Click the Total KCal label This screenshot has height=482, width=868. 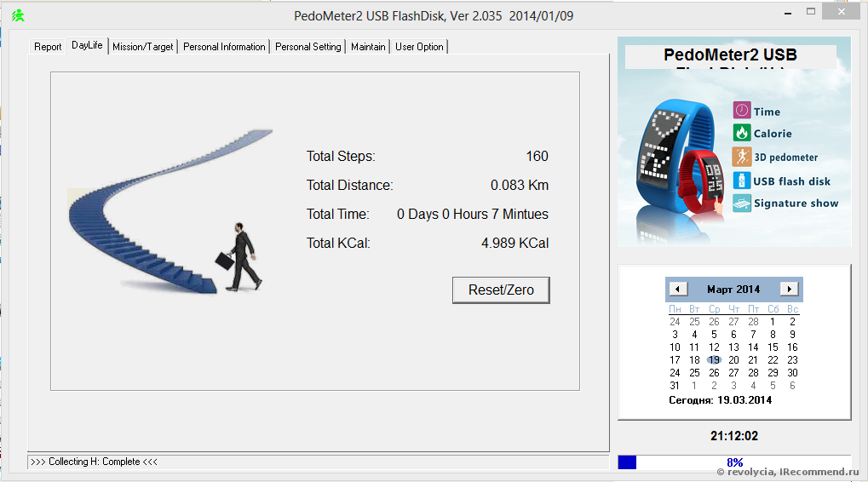click(x=338, y=243)
